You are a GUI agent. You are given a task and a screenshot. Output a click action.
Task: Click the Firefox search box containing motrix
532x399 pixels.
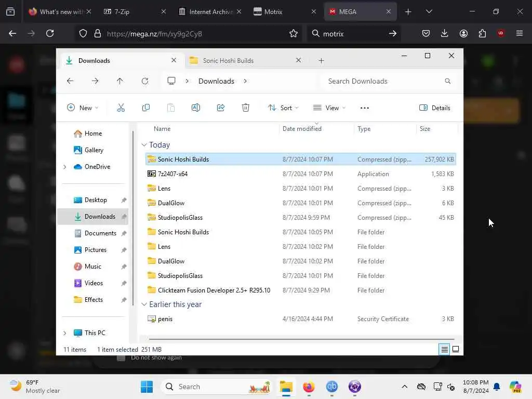[354, 34]
